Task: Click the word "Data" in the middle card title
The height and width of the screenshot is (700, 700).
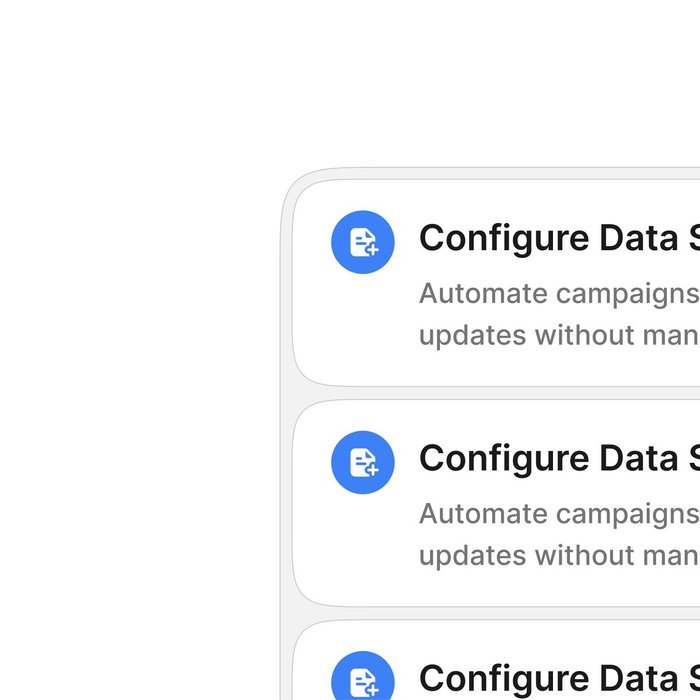Action: pyautogui.click(x=639, y=459)
